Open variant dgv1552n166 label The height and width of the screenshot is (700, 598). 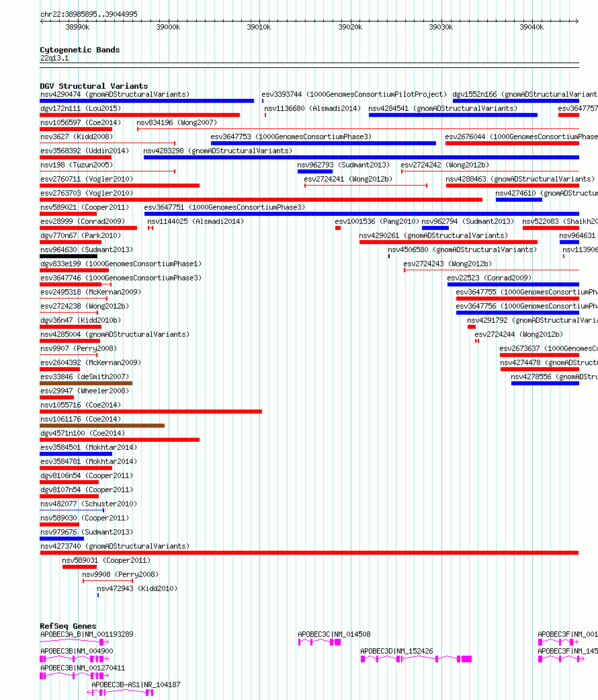click(x=525, y=94)
